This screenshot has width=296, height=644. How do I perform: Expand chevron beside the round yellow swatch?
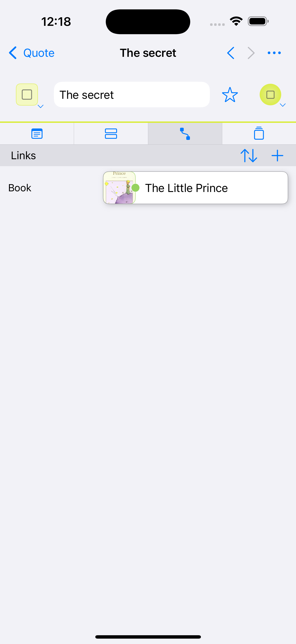tap(283, 105)
